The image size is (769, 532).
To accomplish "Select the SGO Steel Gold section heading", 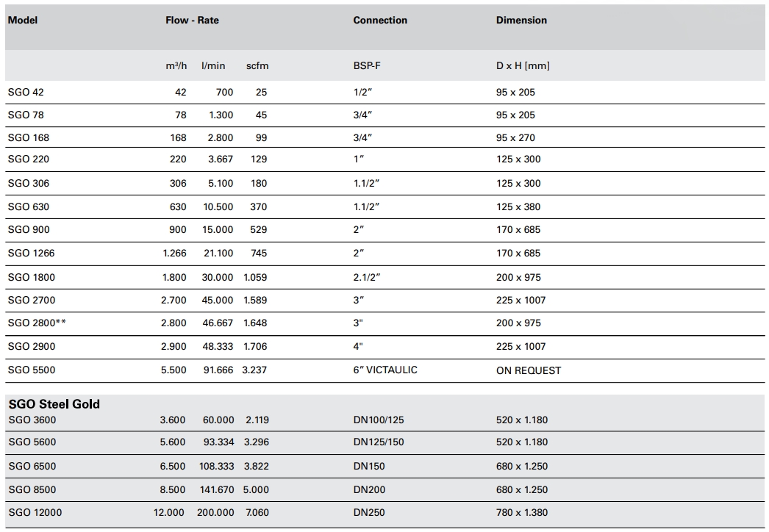I will pos(54,404).
